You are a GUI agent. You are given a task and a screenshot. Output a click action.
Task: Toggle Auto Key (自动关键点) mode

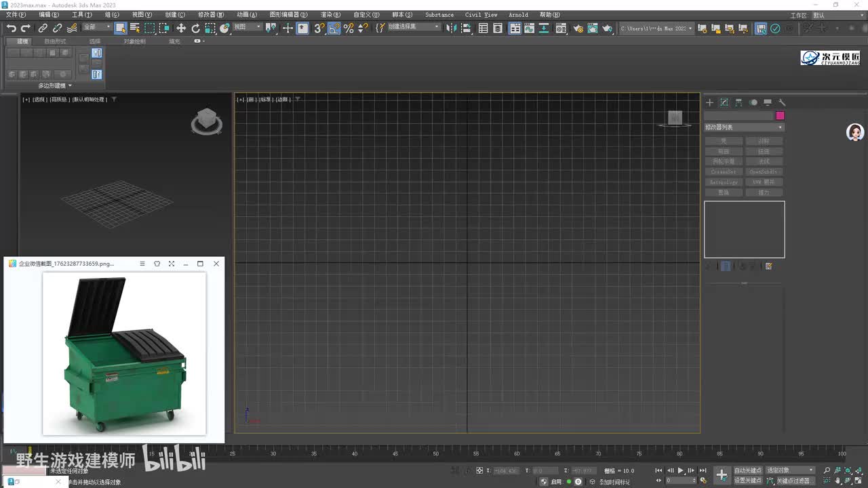(x=747, y=470)
